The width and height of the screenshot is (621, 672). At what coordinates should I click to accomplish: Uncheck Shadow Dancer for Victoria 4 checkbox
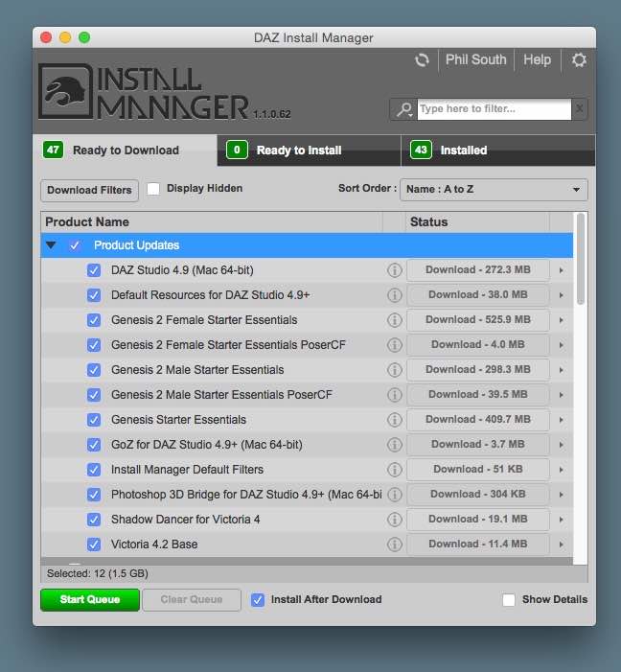pos(94,519)
